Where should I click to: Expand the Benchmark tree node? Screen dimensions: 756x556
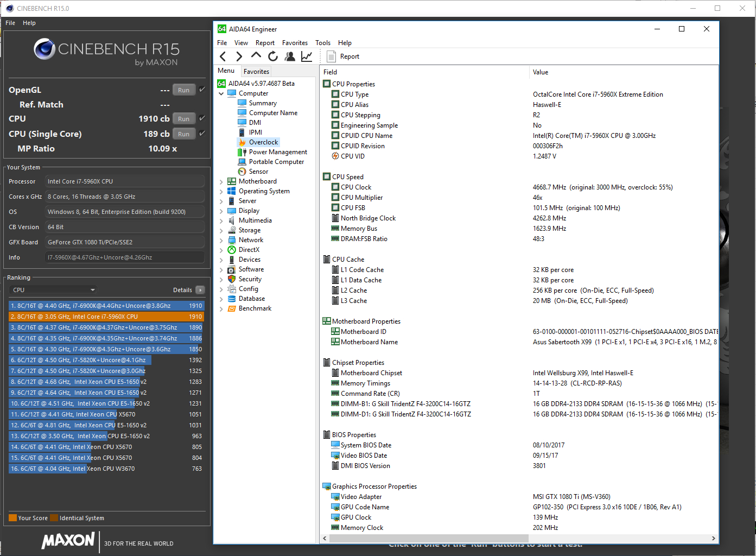[x=221, y=308]
